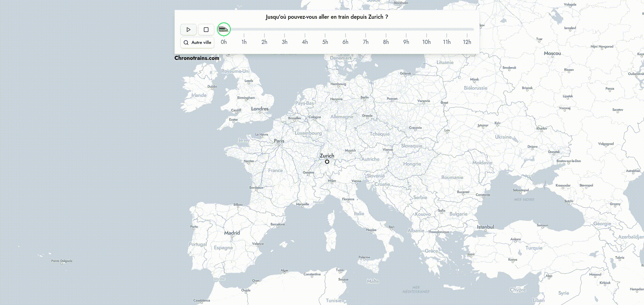The image size is (644, 305).
Task: Click the 12h end mark
Action: [467, 42]
